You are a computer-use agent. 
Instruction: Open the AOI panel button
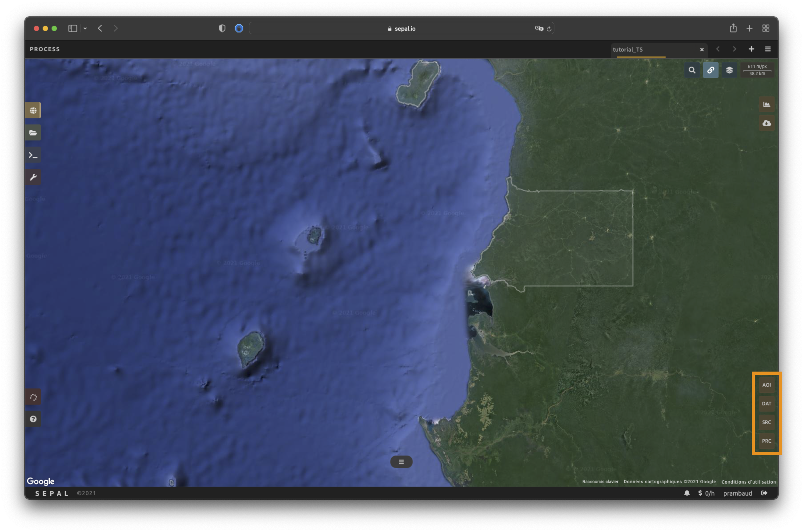pos(766,385)
